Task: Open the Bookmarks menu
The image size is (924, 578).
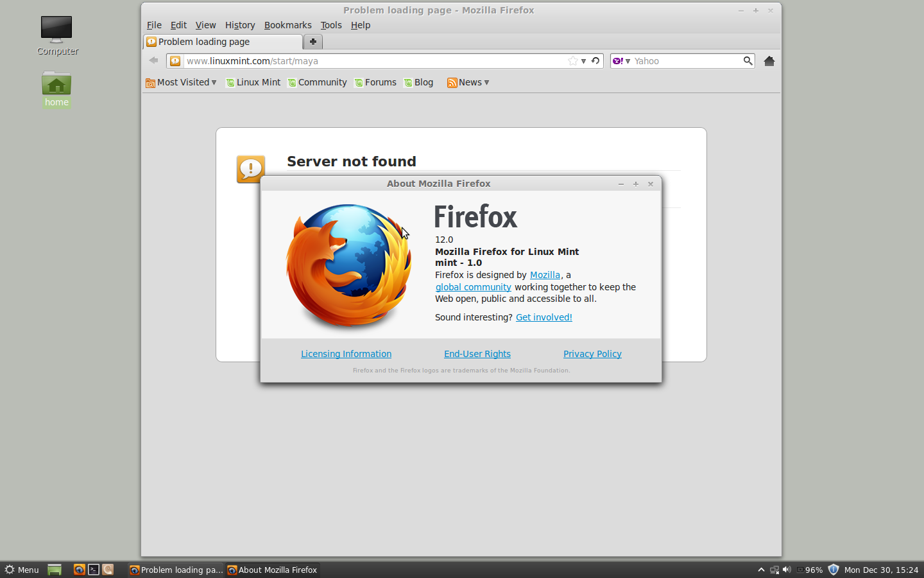Action: [x=287, y=25]
